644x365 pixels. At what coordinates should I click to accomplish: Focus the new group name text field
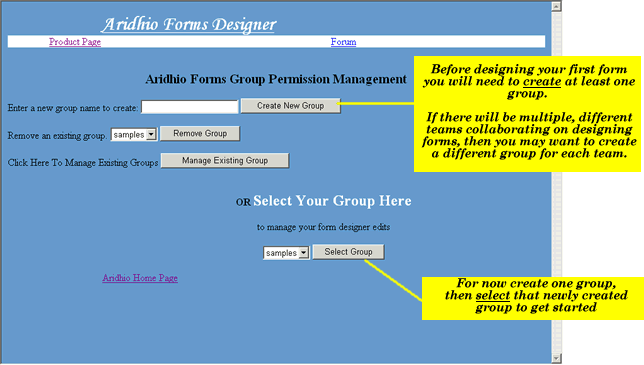[190, 107]
